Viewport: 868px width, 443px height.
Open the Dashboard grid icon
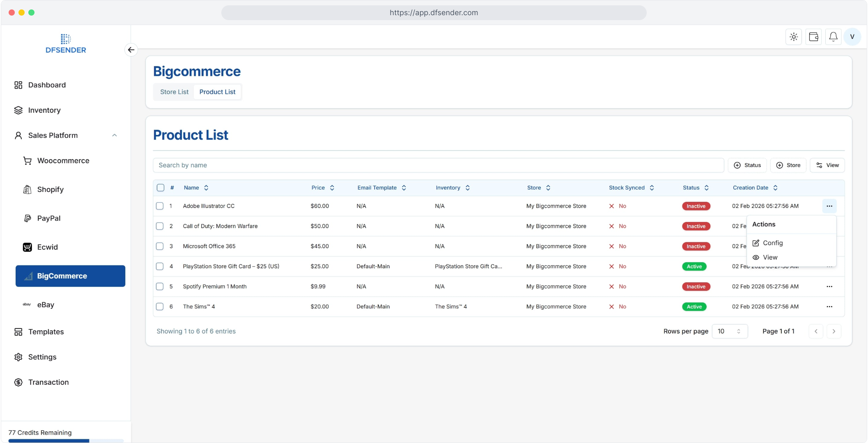click(x=18, y=85)
